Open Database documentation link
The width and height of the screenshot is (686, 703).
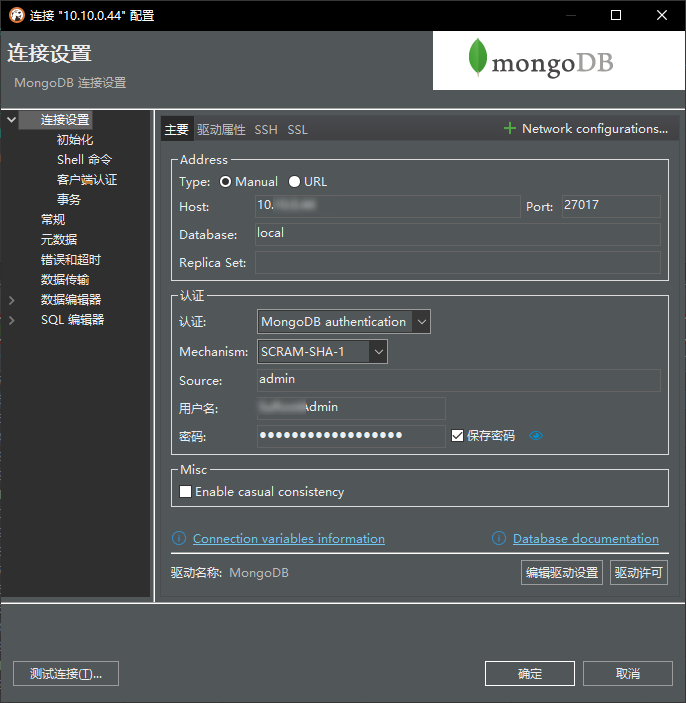click(586, 538)
